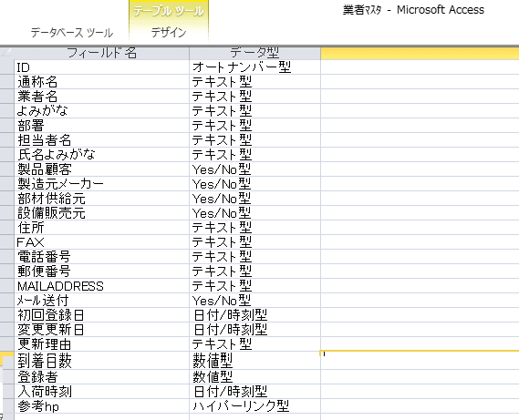Select the 通称名 field name cell

pos(101,82)
